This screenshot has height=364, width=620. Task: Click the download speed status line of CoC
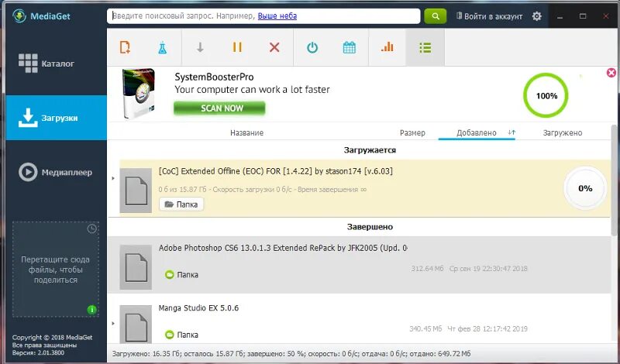(263, 190)
